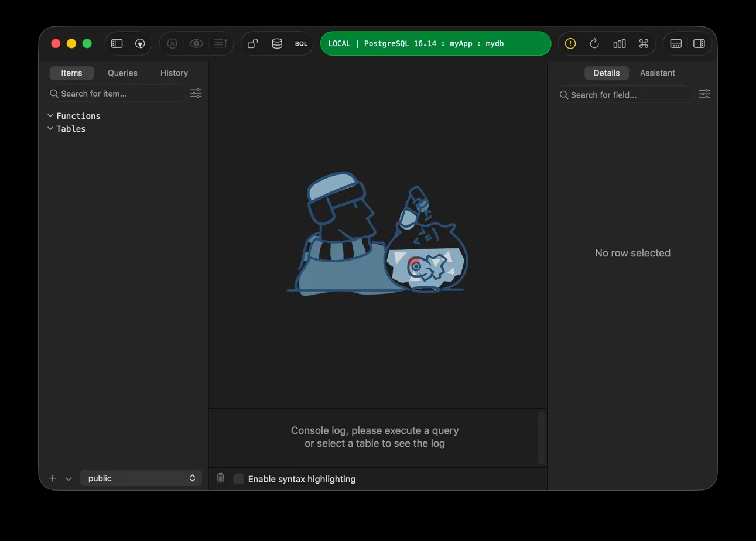Image resolution: width=756 pixels, height=541 pixels.
Task: Toggle the left sidebar icon in toolbar
Action: [x=117, y=43]
